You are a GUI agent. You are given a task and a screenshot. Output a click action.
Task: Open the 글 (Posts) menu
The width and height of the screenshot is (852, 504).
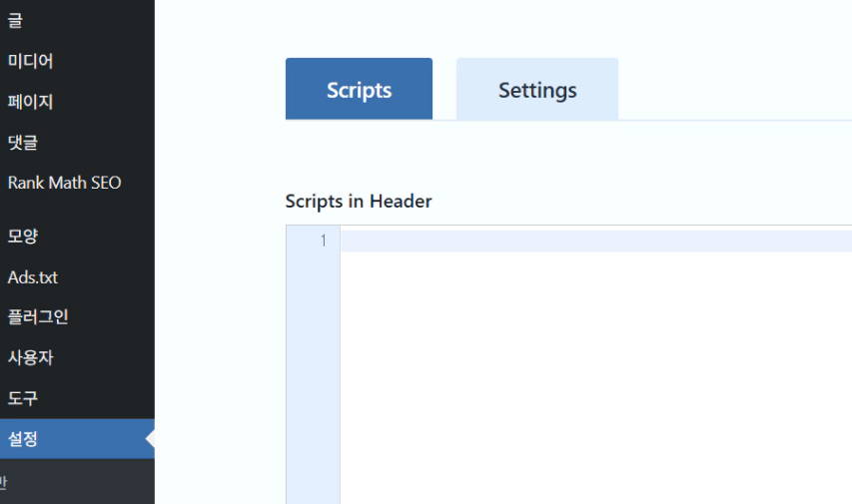click(16, 20)
